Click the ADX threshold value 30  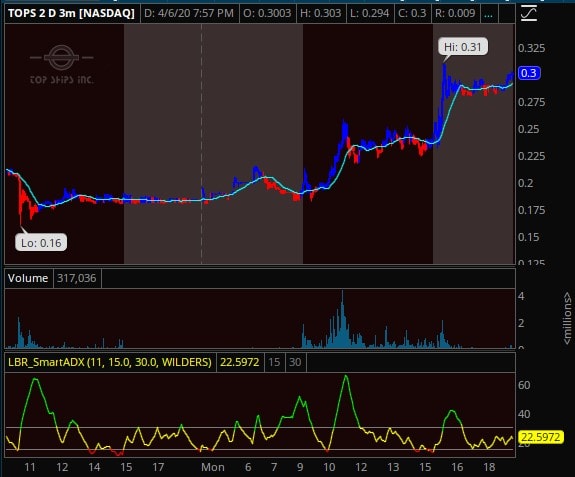click(295, 362)
